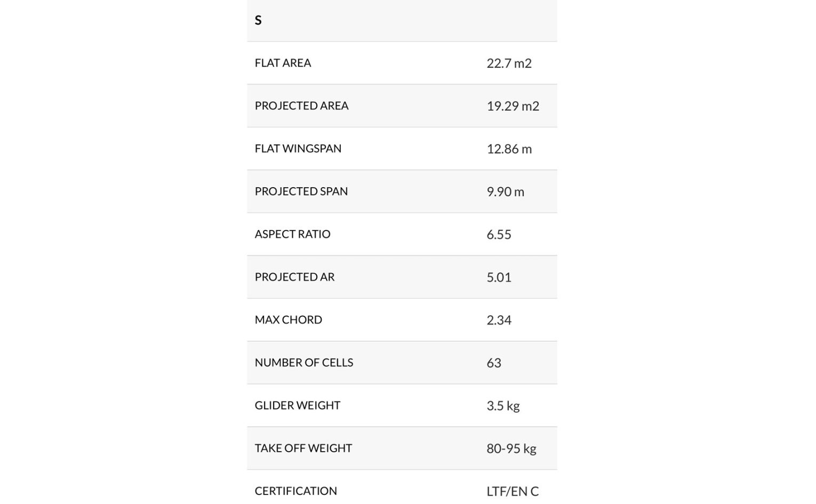Select the 6.55 aspect ratio value
This screenshot has width=816, height=504.
499,234
